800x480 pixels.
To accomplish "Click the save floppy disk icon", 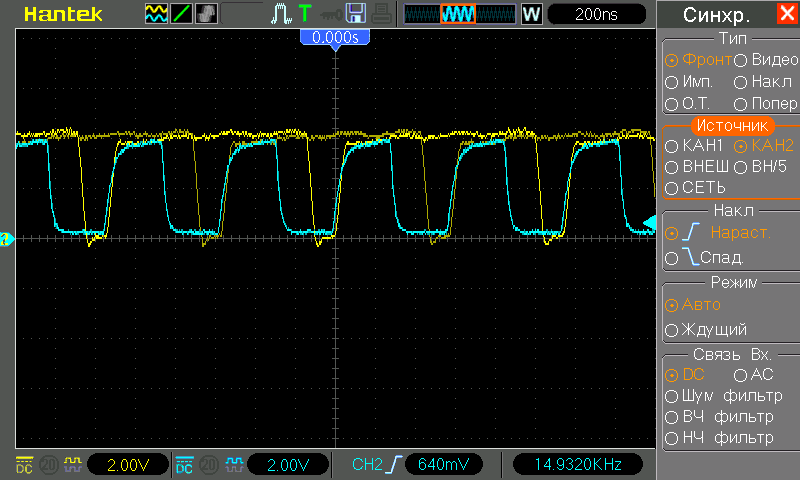I will tap(354, 14).
